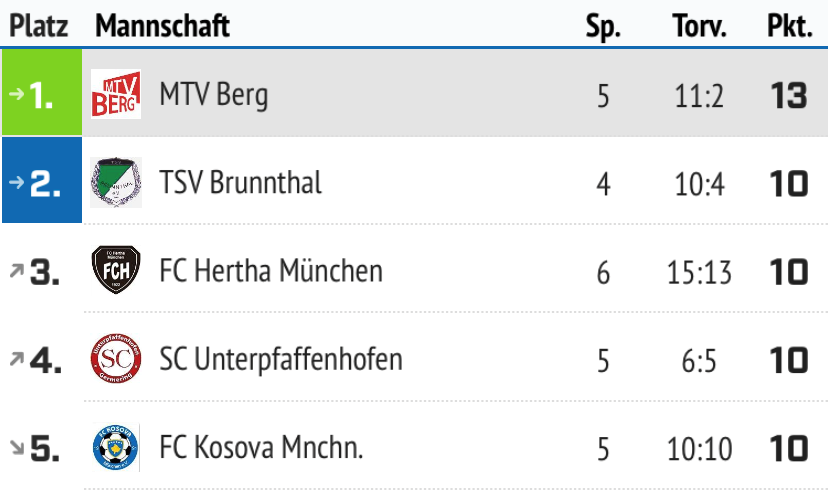This screenshot has height=490, width=828.
Task: Open the FC Hertha München team page
Action: coord(270,272)
